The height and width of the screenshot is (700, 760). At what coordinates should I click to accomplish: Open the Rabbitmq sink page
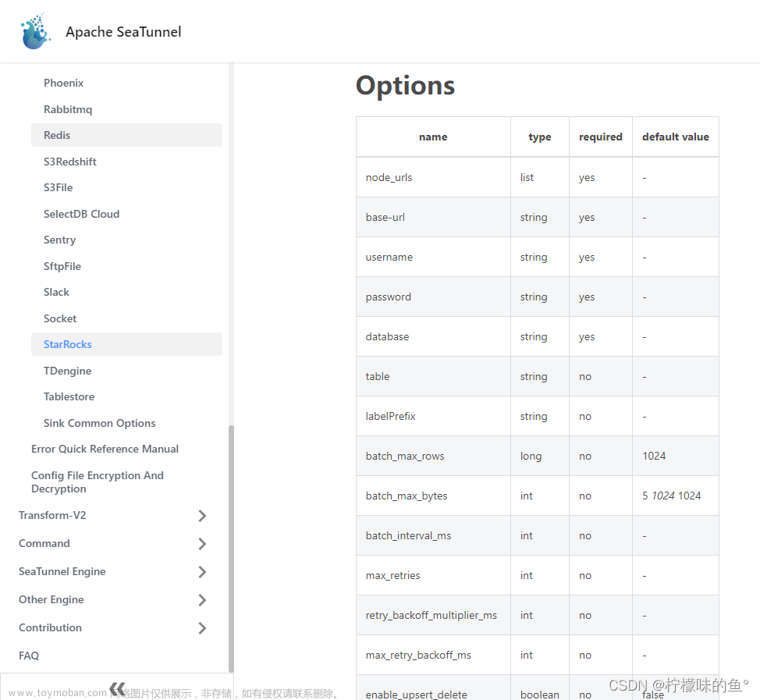[68, 109]
